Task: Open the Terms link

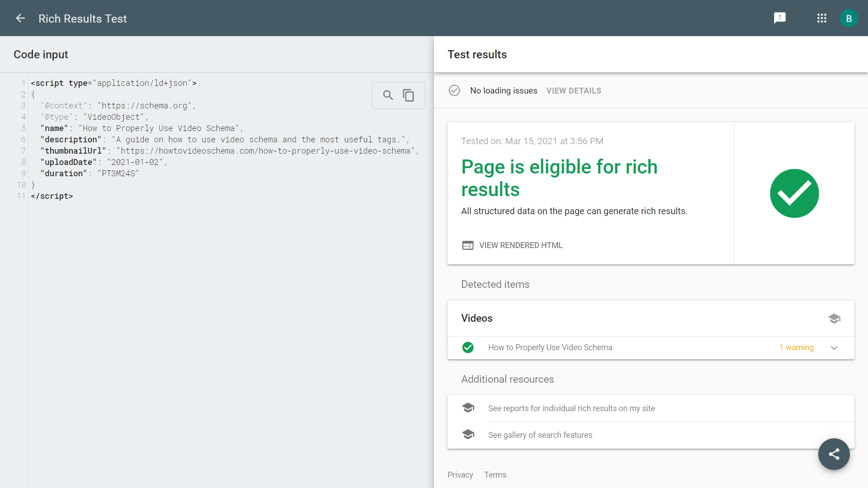Action: [495, 475]
